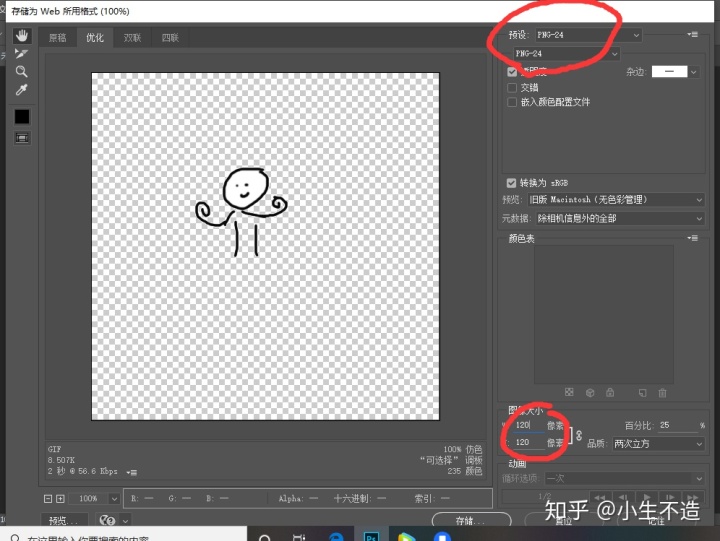720x541 pixels.
Task: Toggle the constrain proportions chain icon
Action: pyautogui.click(x=579, y=435)
